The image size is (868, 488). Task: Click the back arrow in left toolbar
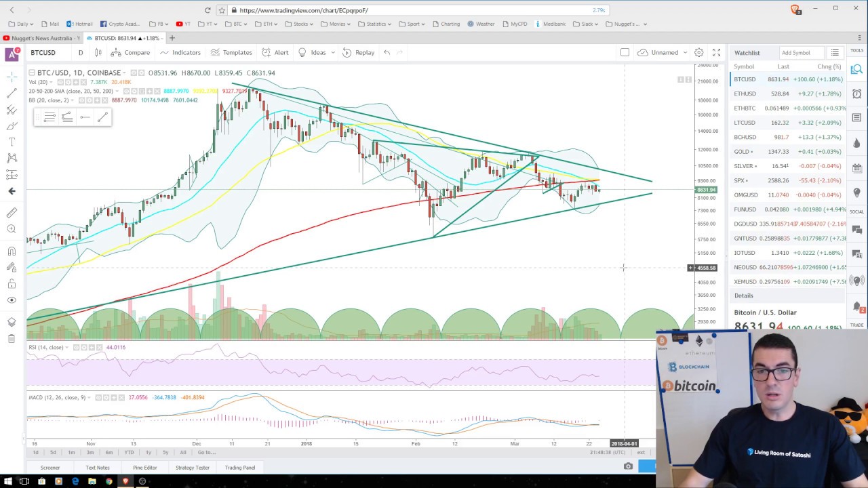point(12,191)
